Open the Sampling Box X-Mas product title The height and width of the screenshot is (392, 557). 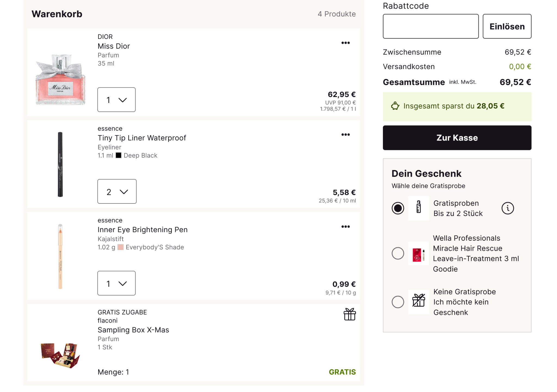pos(133,330)
